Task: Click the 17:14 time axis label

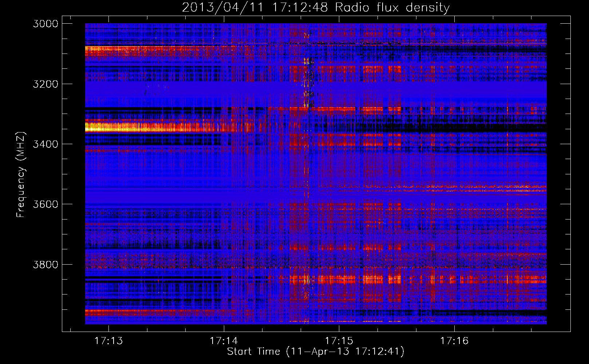Action: click(224, 341)
